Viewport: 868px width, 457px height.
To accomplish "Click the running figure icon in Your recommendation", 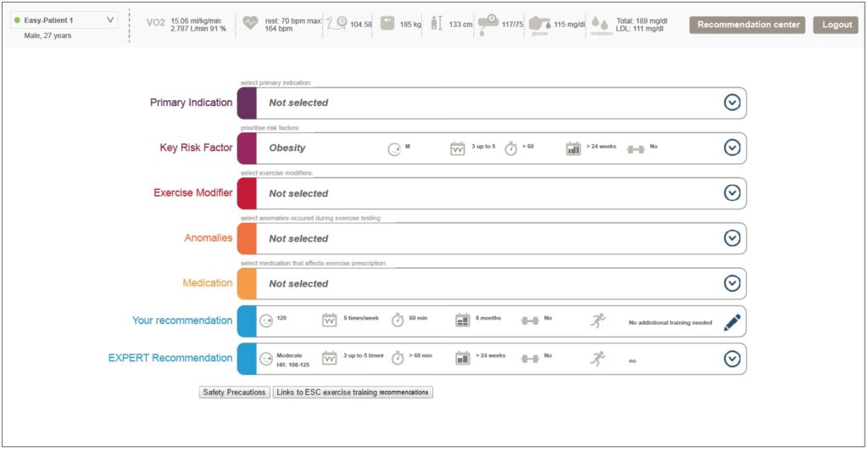I will coord(599,321).
